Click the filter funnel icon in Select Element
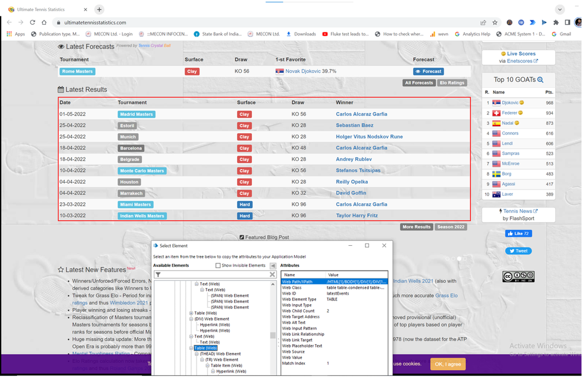This screenshot has height=386, width=588. tap(158, 275)
